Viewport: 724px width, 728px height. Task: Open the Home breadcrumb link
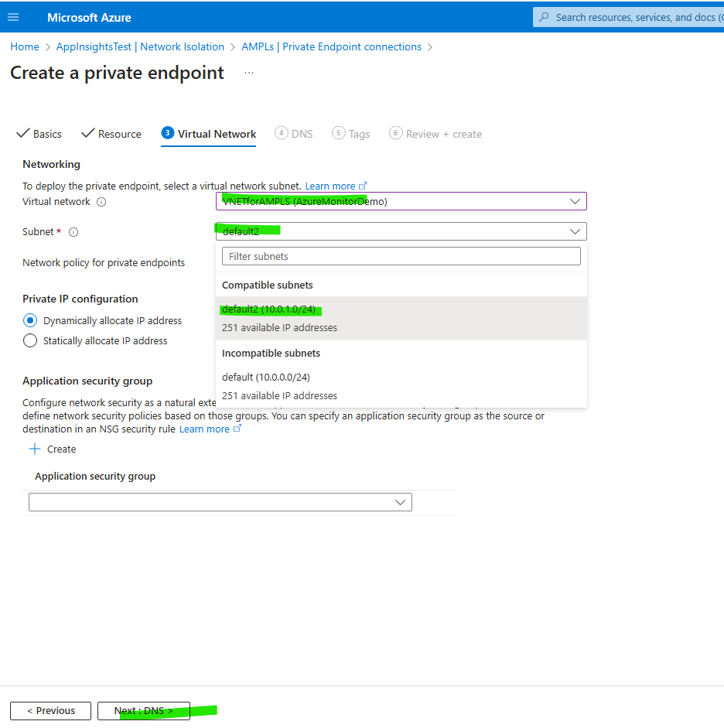tap(25, 47)
